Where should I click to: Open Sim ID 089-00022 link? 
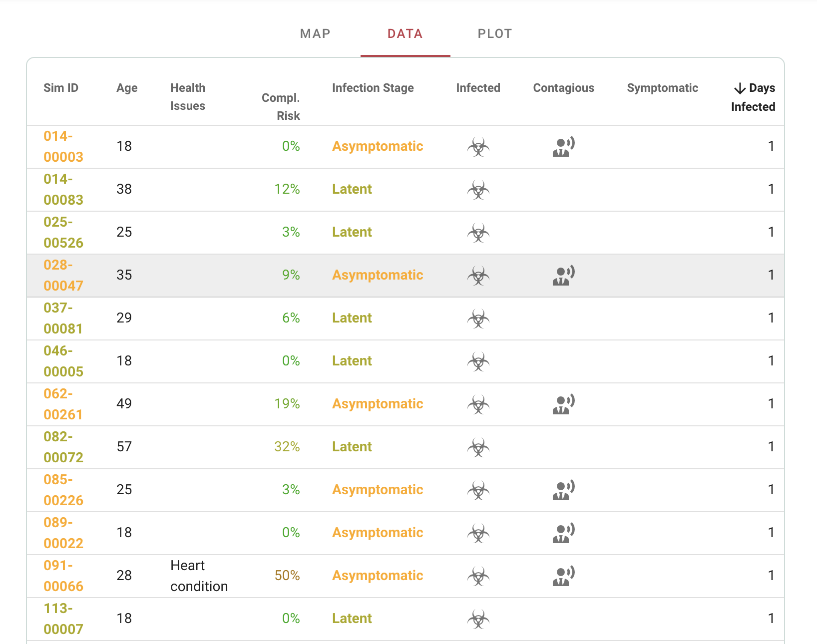[x=63, y=533]
